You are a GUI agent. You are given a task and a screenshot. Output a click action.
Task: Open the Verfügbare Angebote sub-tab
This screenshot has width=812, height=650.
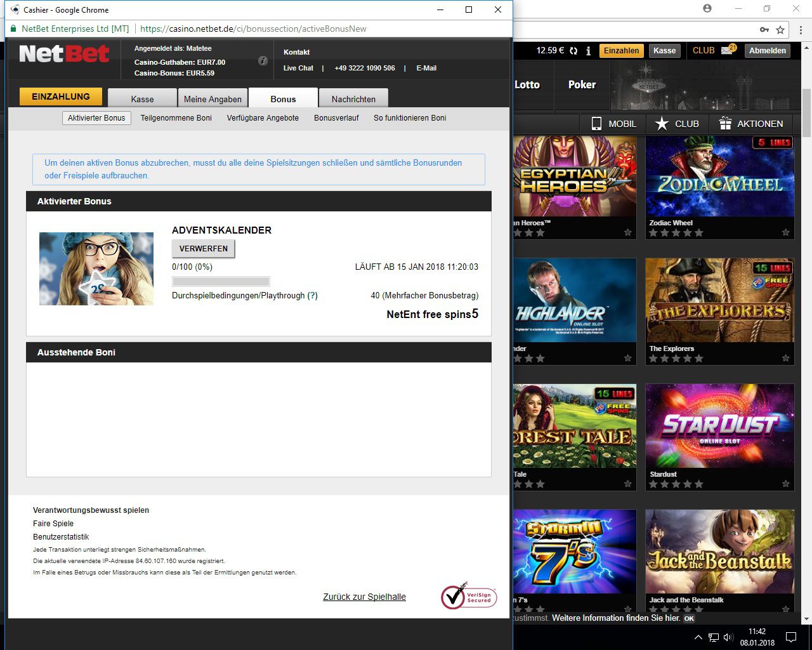tap(263, 118)
